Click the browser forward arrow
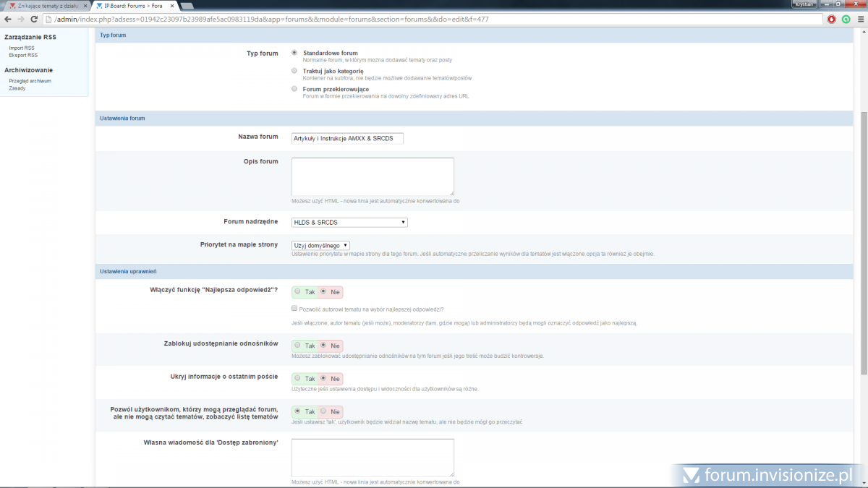This screenshot has width=868, height=488. [x=20, y=19]
